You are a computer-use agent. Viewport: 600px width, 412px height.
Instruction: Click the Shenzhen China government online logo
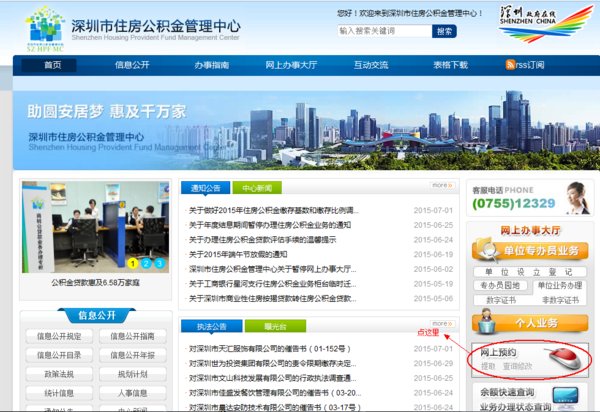coord(546,23)
